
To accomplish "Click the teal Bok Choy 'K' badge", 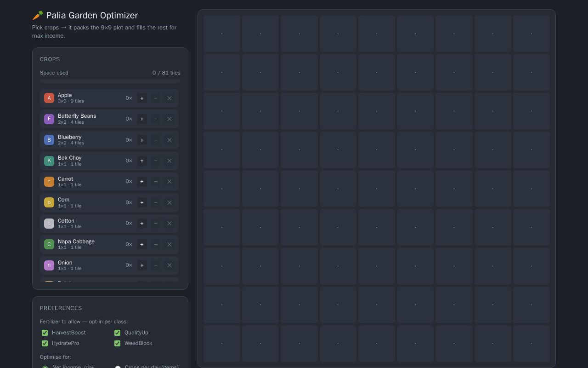I will pos(49,161).
